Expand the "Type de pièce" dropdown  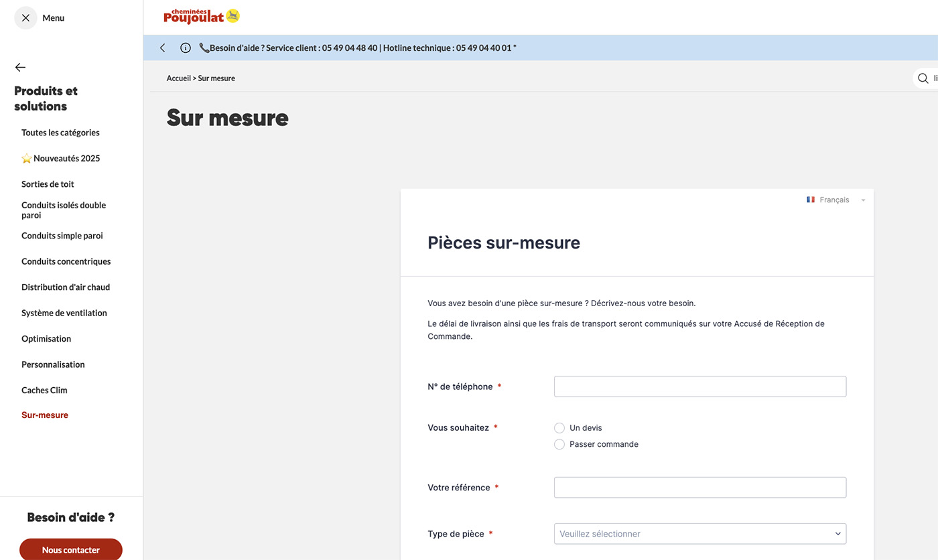coord(699,534)
